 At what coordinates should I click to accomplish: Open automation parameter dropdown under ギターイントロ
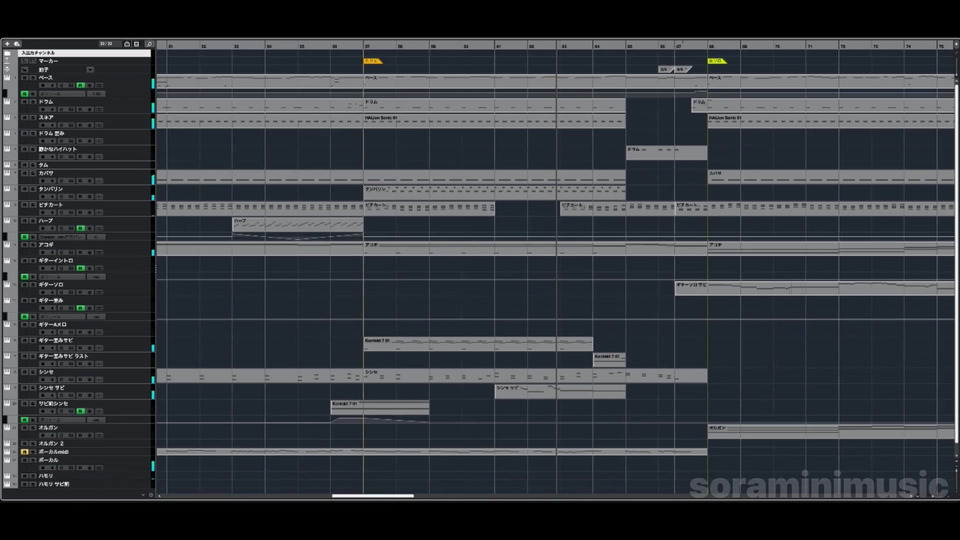(x=62, y=277)
